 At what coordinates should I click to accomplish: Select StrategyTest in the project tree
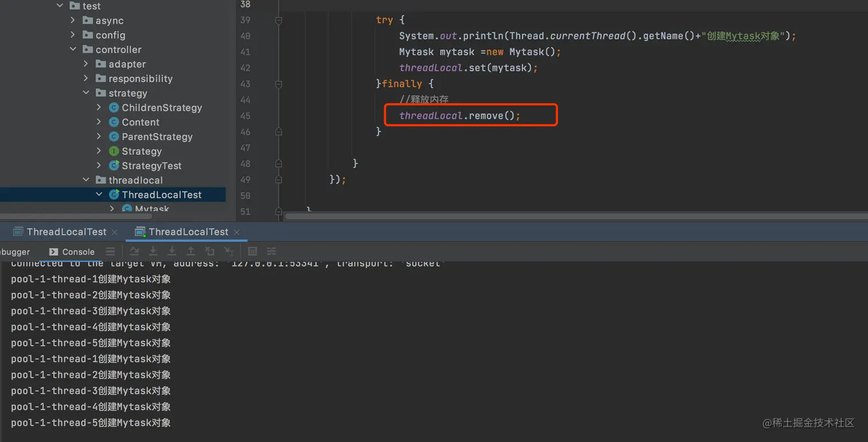[152, 165]
